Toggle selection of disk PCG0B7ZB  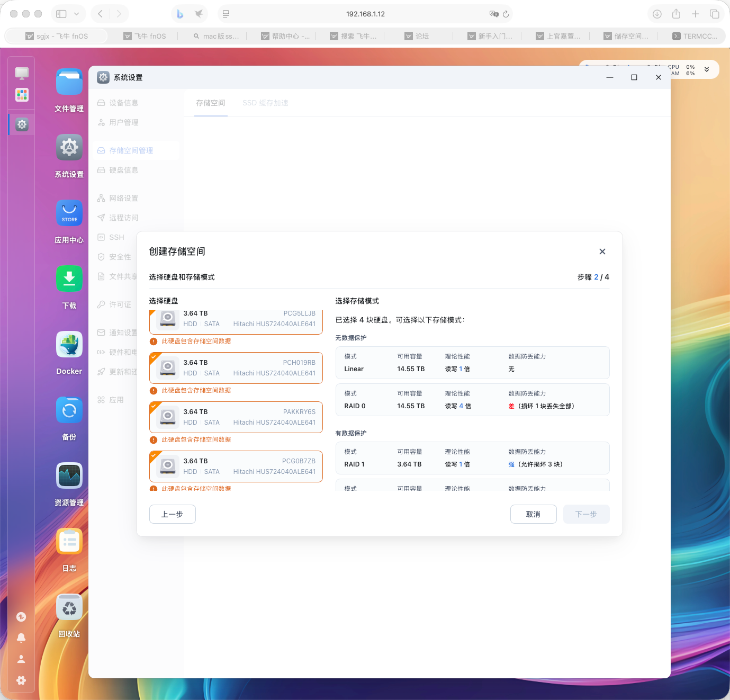pos(236,466)
